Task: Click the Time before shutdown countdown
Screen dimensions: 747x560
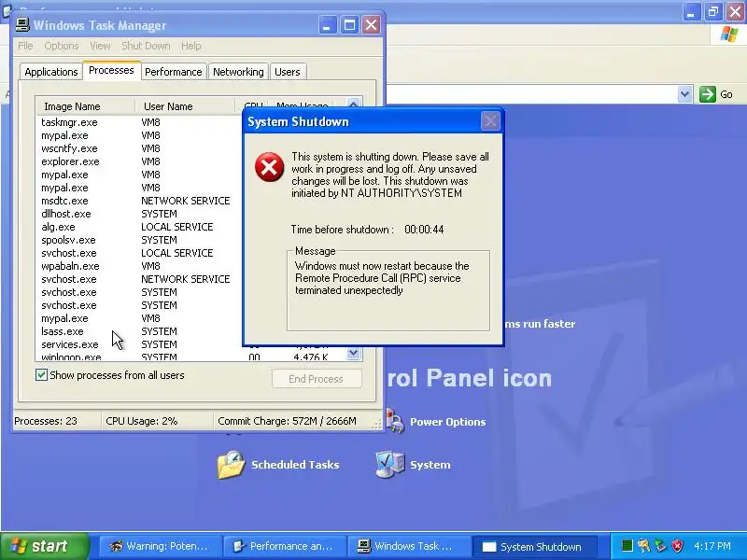Action: point(424,230)
